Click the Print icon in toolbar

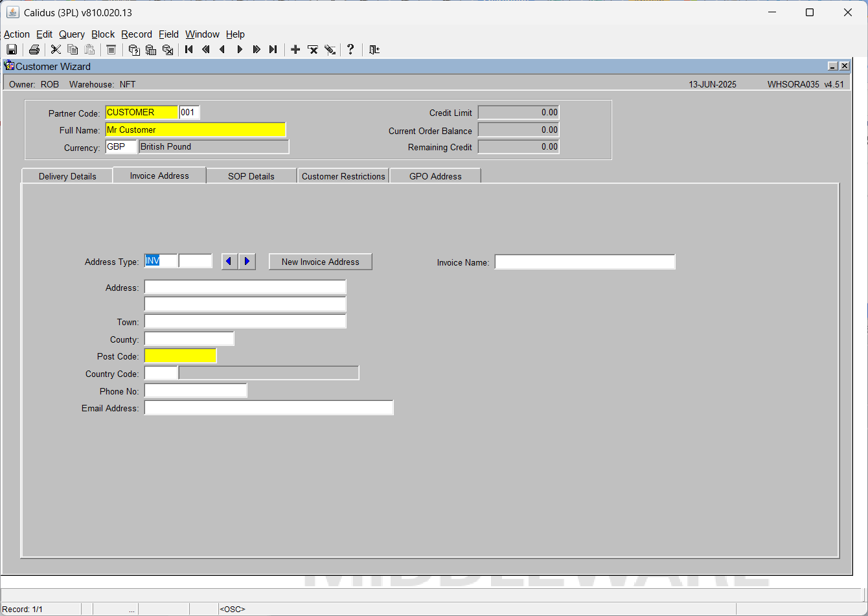pos(34,50)
